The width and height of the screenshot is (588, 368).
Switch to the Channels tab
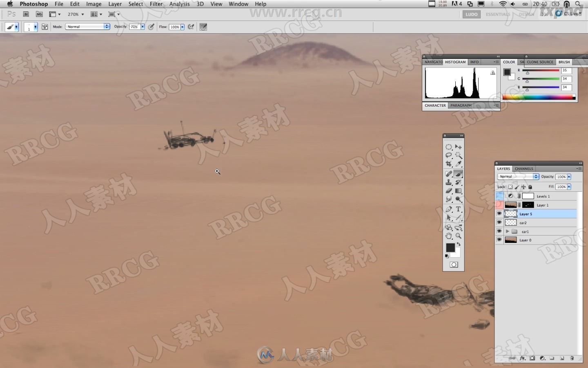tap(524, 168)
